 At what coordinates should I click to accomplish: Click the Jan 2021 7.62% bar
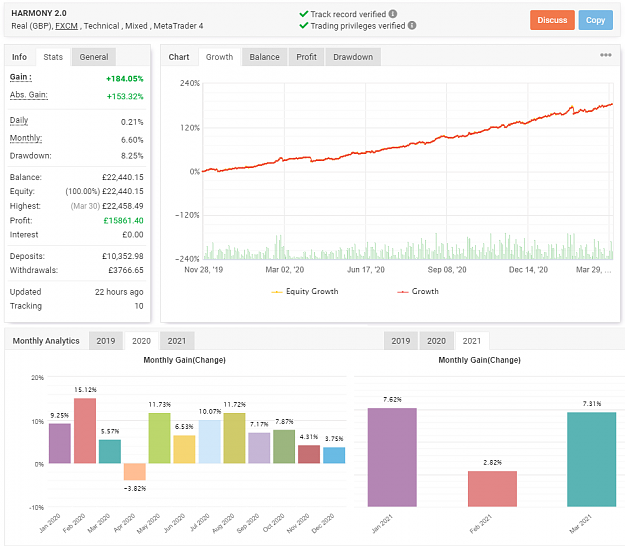point(392,457)
